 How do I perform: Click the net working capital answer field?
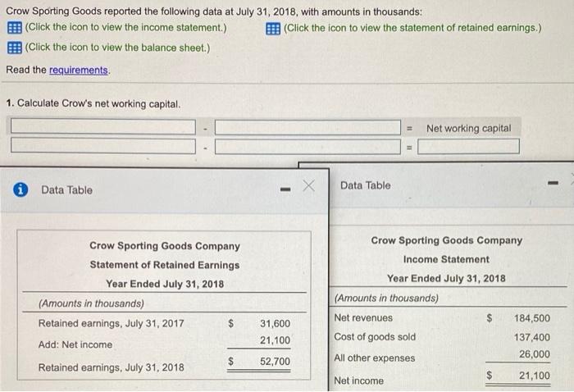coord(468,147)
